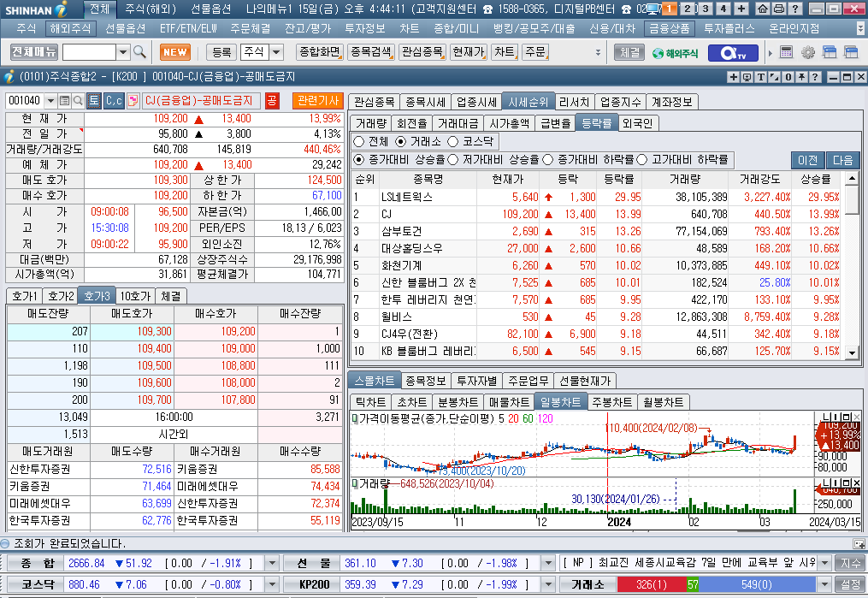Image resolution: width=868 pixels, height=598 pixels.
Task: Click the red 326(1) advancers bar segment
Action: [x=652, y=584]
